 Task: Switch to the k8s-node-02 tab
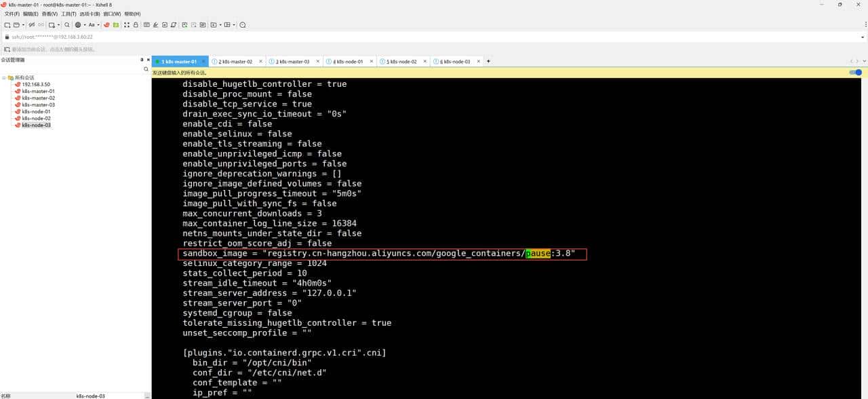click(x=403, y=61)
